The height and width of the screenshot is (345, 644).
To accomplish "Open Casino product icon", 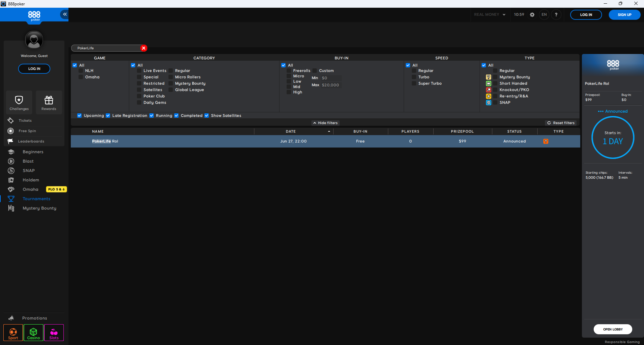I will (34, 333).
